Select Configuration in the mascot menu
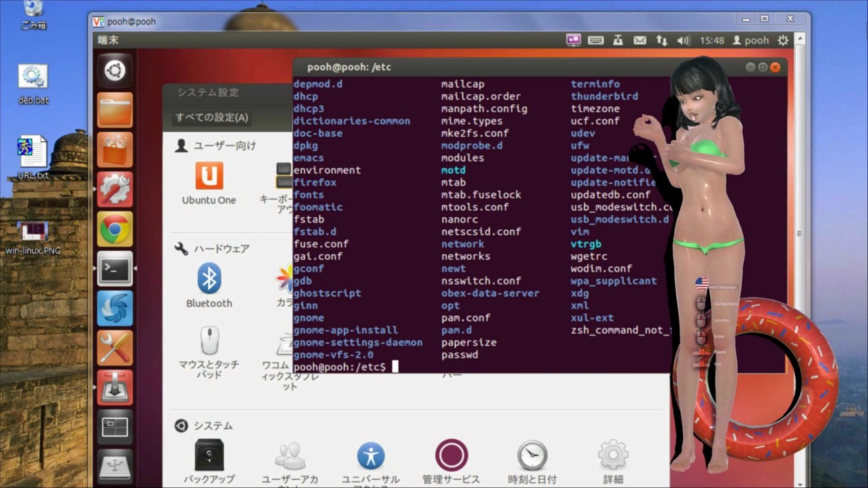Viewport: 868px width, 488px height. 726,303
